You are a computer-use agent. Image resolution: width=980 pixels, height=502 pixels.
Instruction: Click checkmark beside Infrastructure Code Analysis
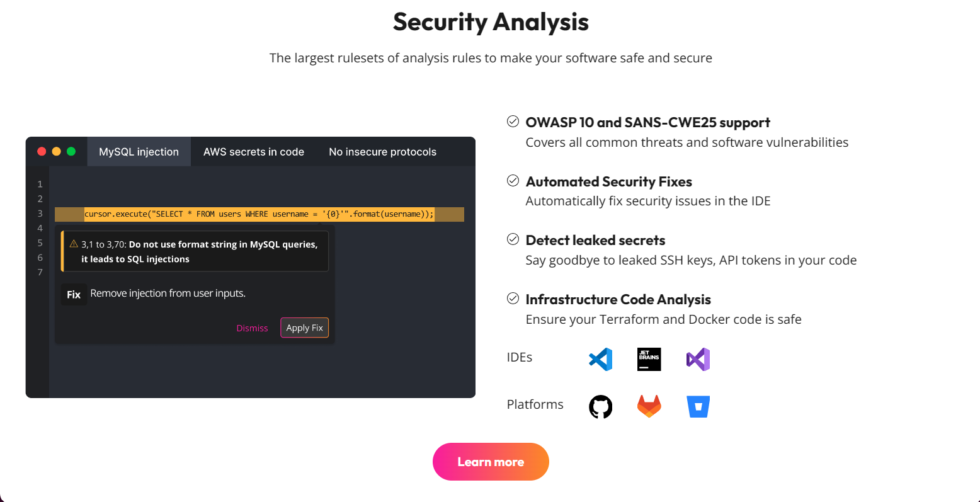pyautogui.click(x=513, y=299)
